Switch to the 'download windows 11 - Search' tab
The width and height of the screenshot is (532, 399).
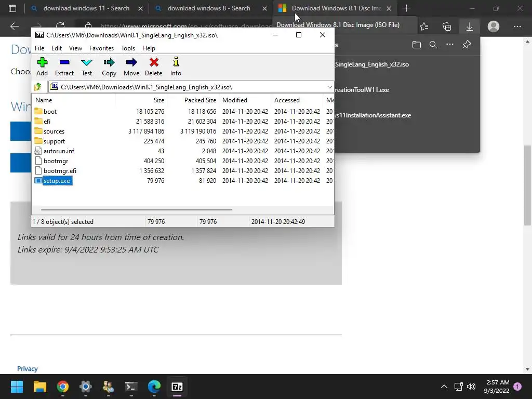pyautogui.click(x=86, y=8)
